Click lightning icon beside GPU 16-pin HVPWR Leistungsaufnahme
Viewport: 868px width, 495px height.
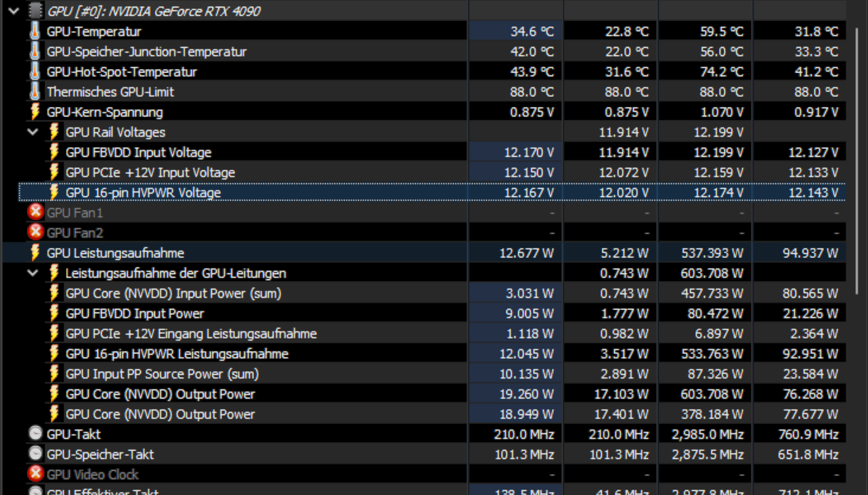point(54,353)
